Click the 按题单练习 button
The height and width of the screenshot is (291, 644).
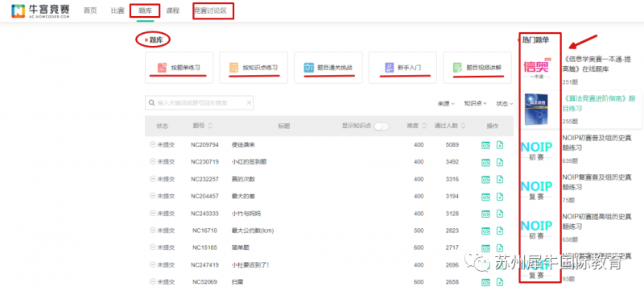click(179, 68)
